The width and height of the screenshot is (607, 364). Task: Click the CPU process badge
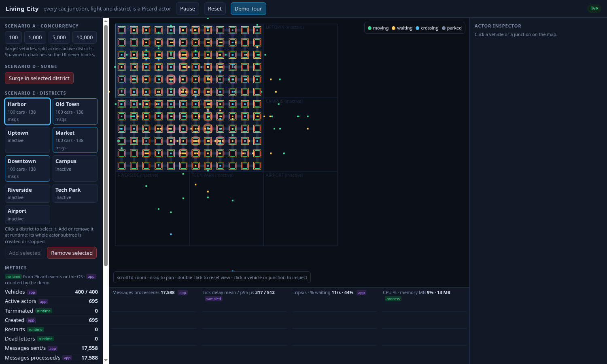(x=393, y=299)
